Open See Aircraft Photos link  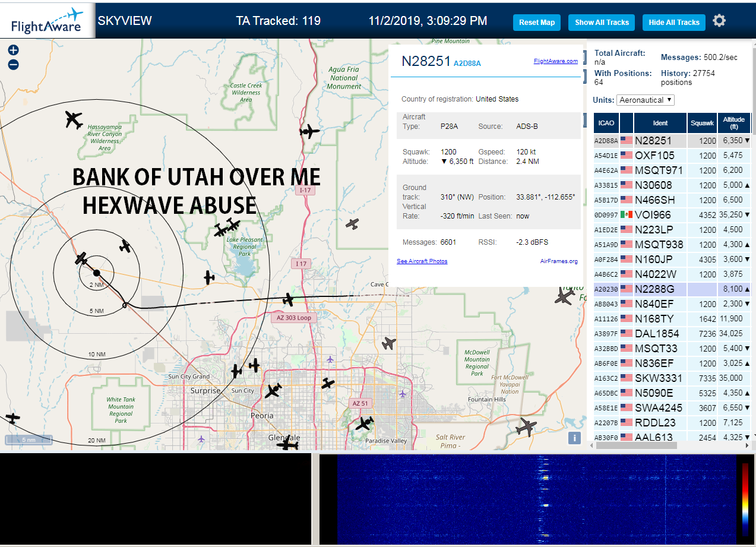pos(422,261)
